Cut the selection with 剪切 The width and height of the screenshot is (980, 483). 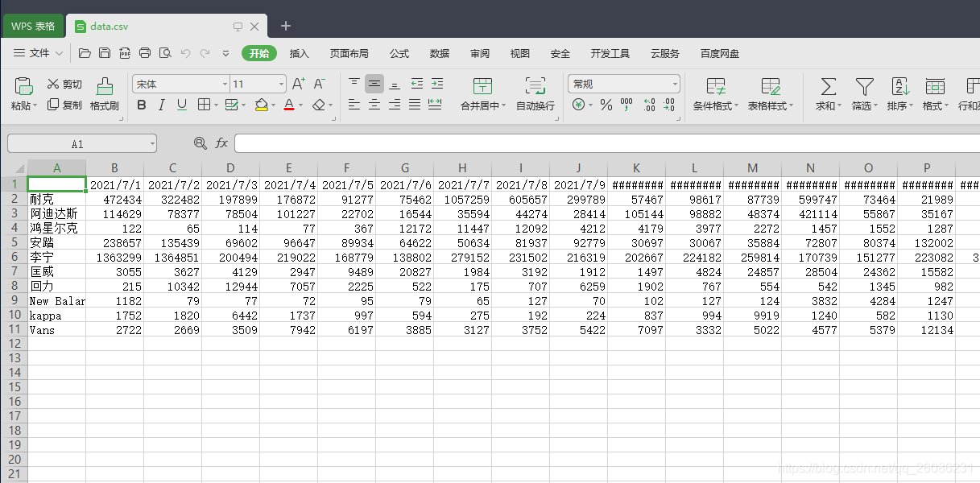(64, 84)
